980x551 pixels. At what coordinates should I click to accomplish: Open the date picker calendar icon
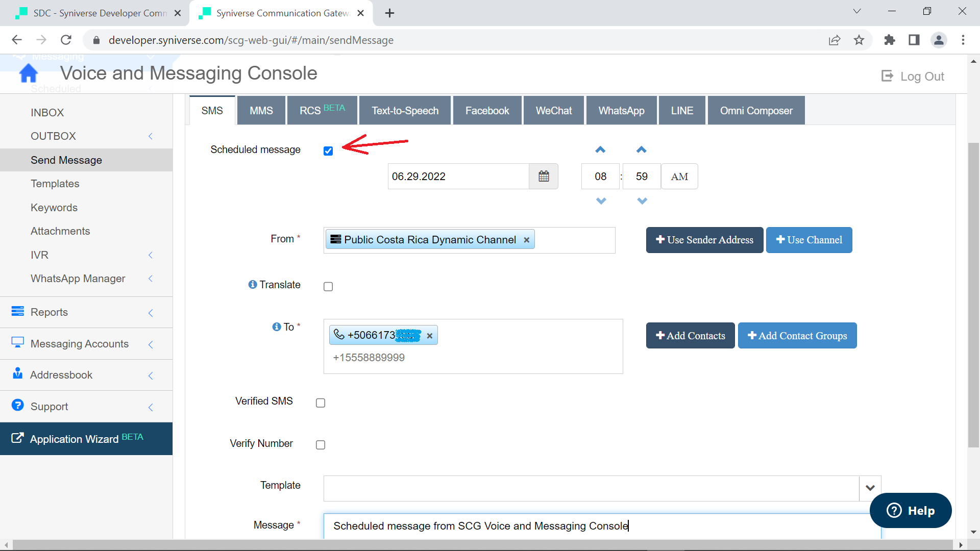544,177
